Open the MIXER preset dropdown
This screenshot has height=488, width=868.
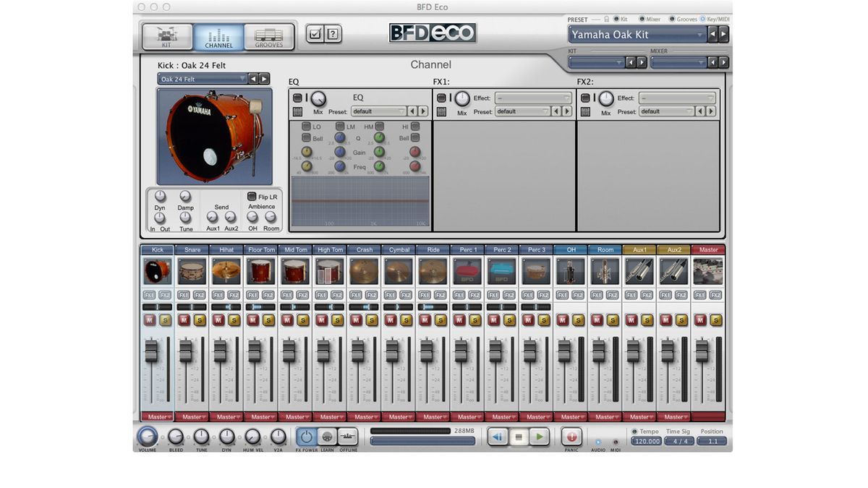(678, 63)
